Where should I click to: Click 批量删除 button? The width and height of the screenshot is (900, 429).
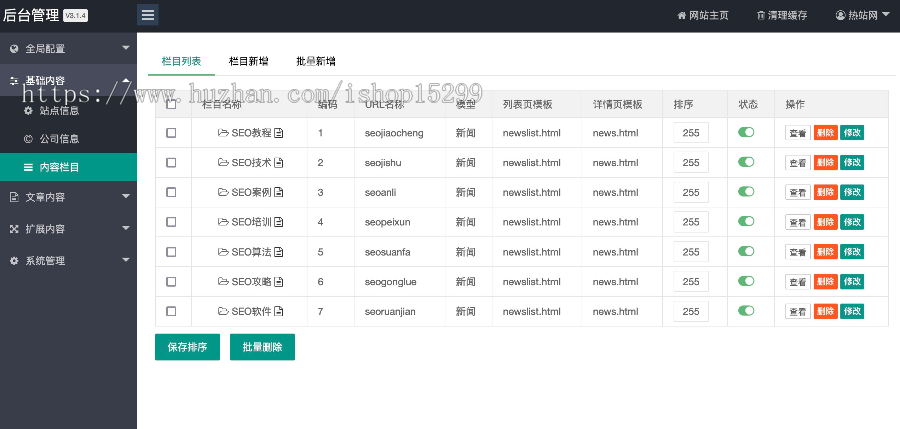coord(262,347)
